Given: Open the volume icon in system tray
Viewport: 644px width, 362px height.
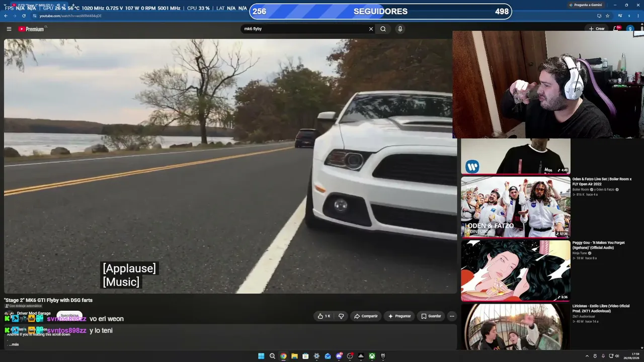Looking at the screenshot, I should (x=617, y=356).
